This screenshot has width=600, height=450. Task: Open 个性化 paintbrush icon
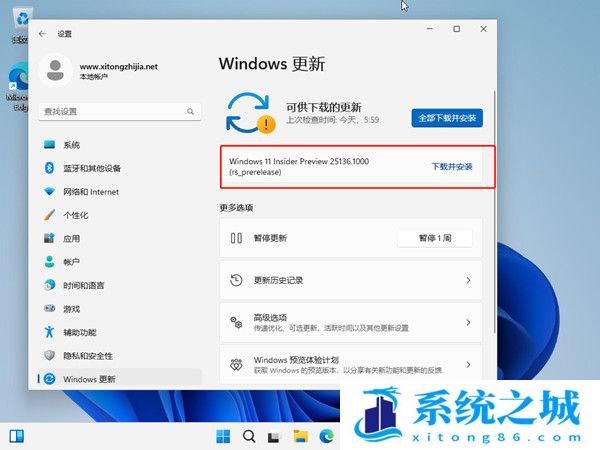point(49,215)
